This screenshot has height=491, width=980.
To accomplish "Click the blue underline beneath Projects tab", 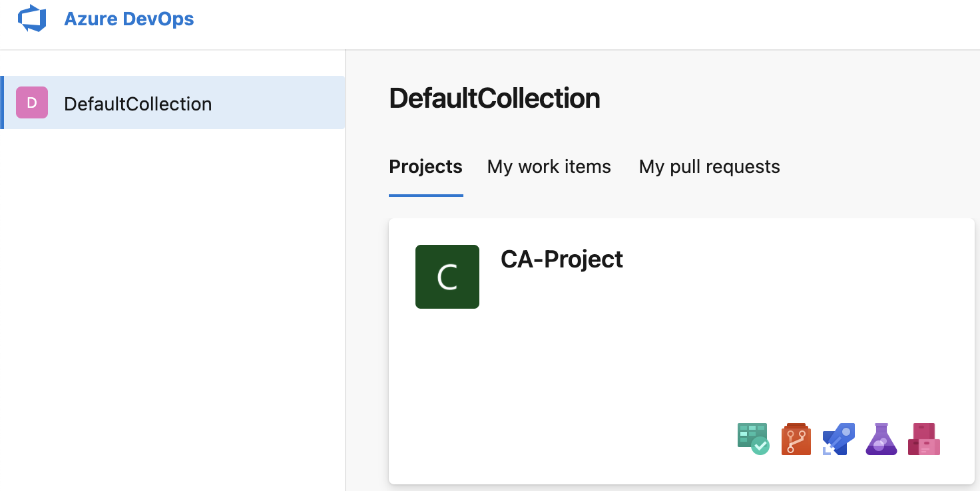I will pos(425,196).
